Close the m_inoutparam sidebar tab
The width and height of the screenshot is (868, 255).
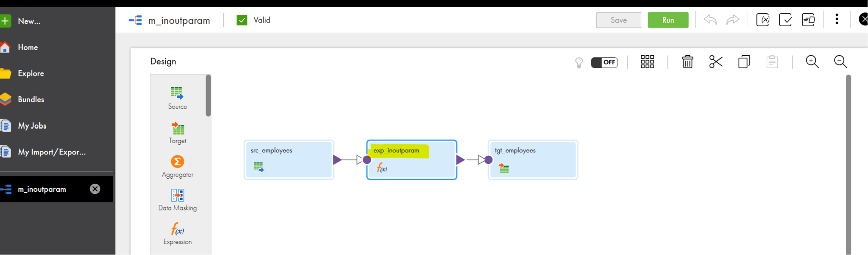(x=95, y=189)
